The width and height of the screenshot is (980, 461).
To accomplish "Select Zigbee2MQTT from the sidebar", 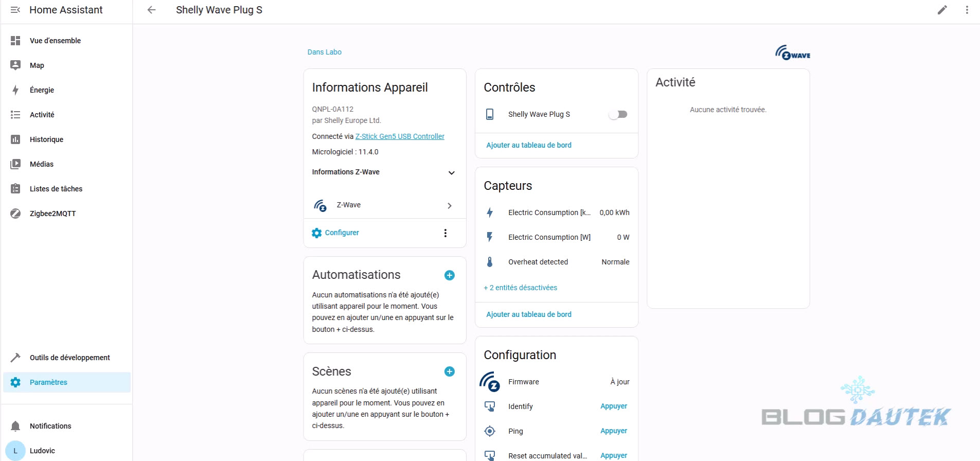I will [52, 214].
